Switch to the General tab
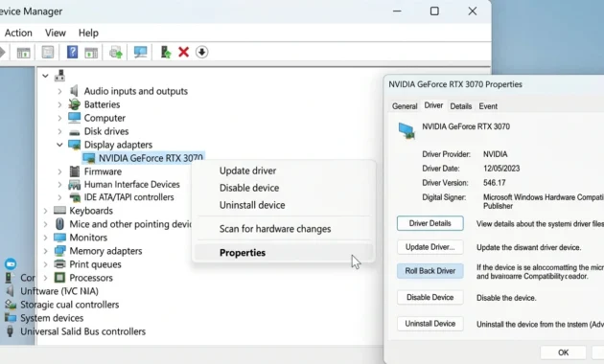This screenshot has width=604, height=364. point(405,106)
